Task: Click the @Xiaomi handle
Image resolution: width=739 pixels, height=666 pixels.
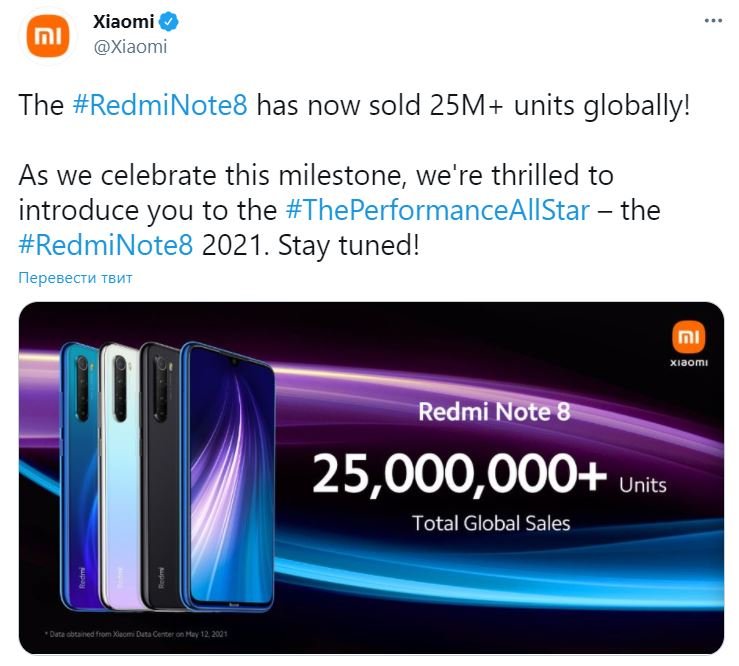Action: 128,46
